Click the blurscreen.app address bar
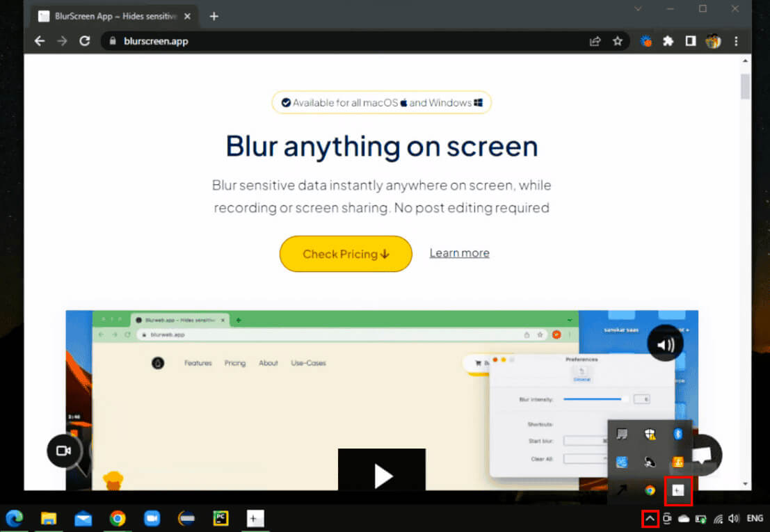Image resolution: width=770 pixels, height=532 pixels. click(344, 41)
